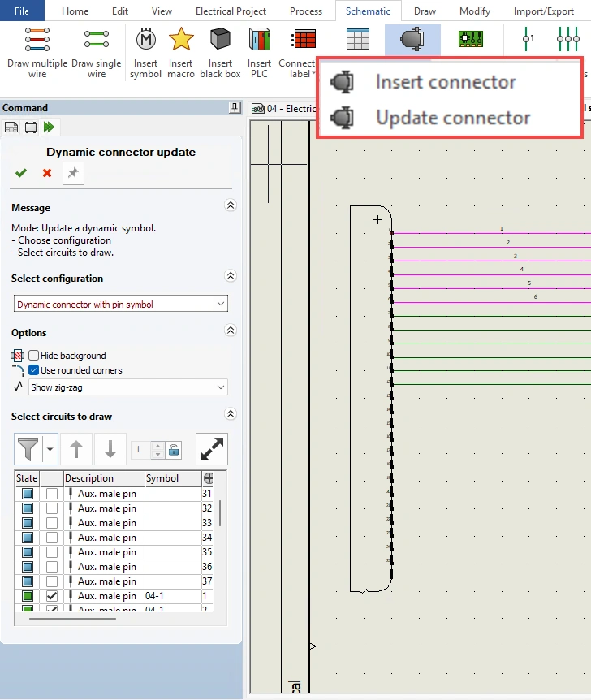
Task: Collapse the Select configuration section
Action: pyautogui.click(x=231, y=276)
